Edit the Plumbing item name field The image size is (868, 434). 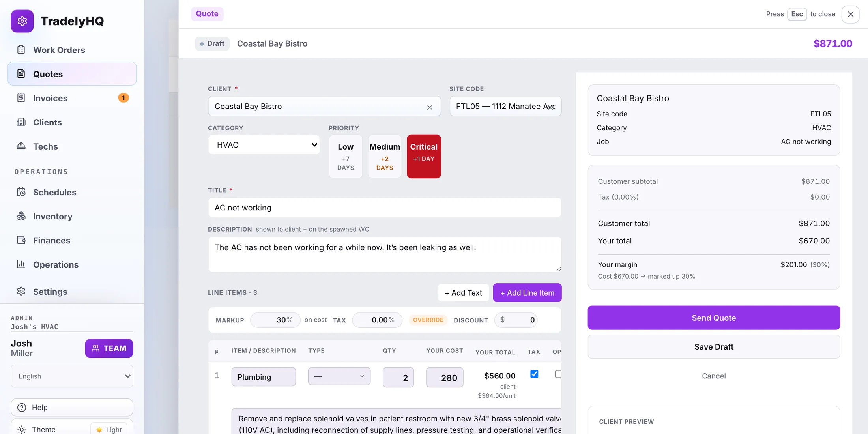point(264,376)
